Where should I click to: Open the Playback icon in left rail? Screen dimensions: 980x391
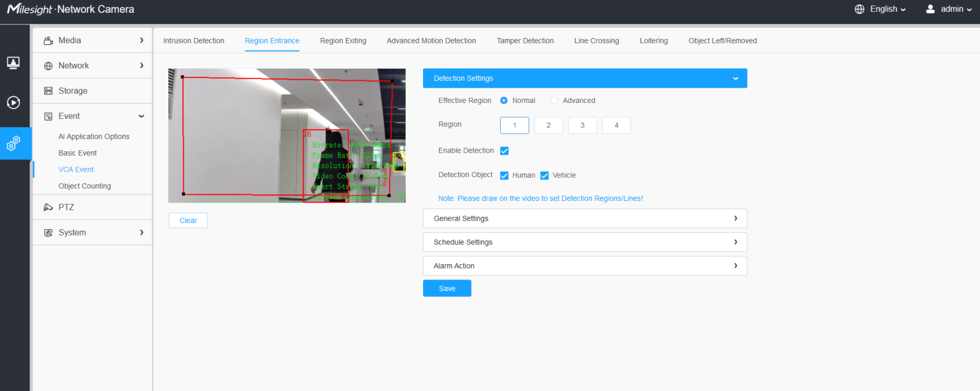click(13, 102)
